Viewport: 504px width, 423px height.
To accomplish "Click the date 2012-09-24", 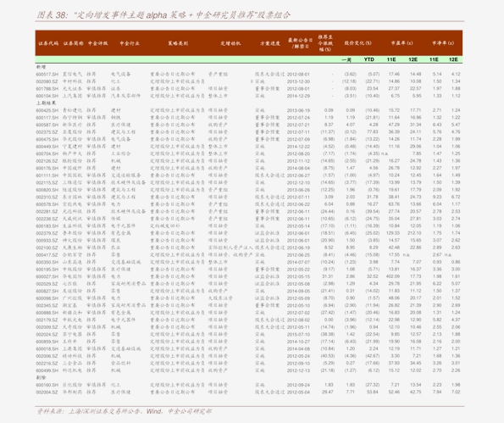I will coord(299,385).
